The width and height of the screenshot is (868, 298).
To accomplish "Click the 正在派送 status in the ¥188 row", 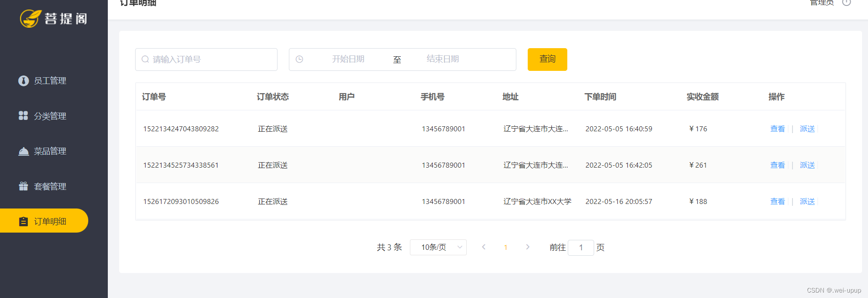I will pyautogui.click(x=273, y=202).
